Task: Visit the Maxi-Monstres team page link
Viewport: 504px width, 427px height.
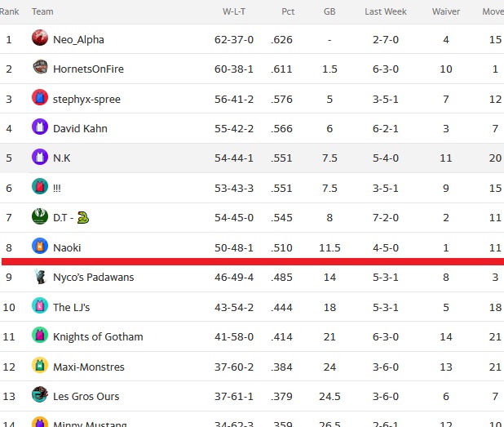Action: (x=89, y=367)
